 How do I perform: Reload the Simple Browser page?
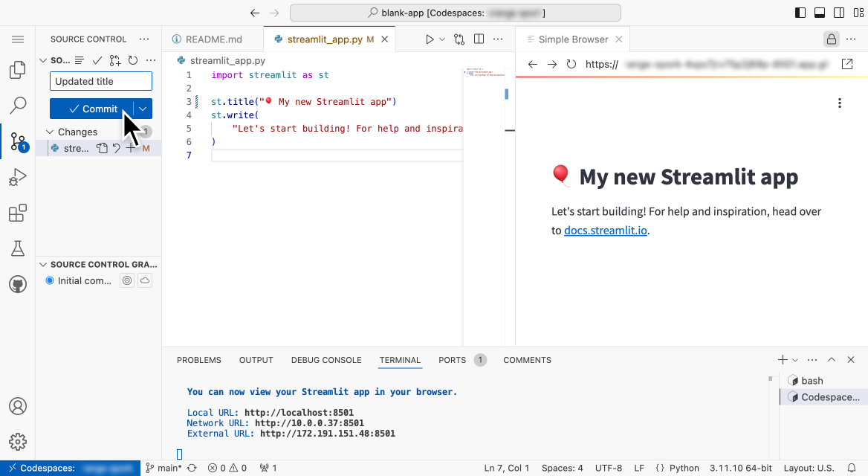(x=571, y=65)
